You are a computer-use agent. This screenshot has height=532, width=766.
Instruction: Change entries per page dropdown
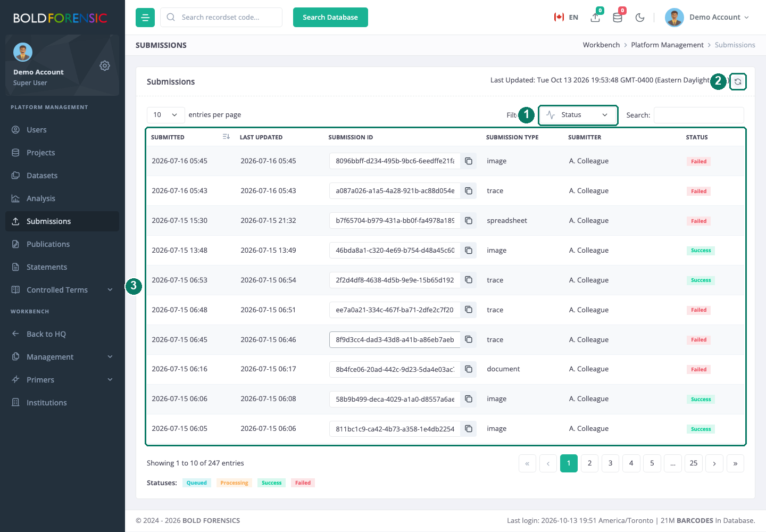click(166, 115)
